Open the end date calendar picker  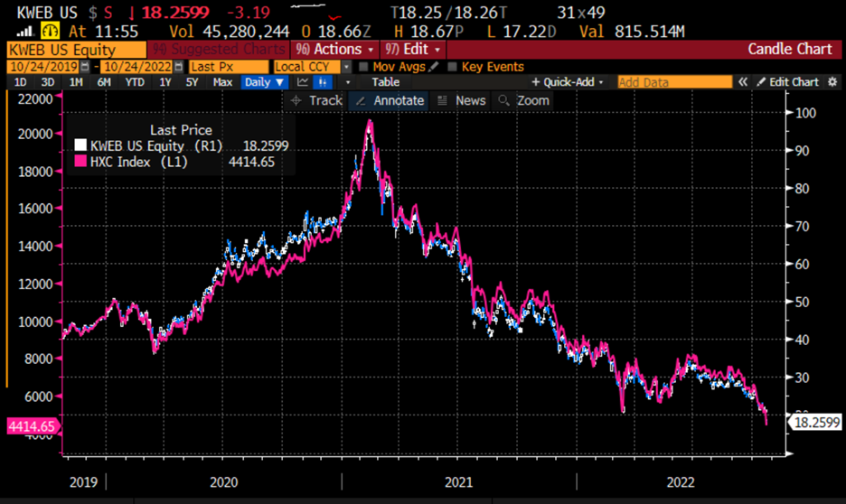click(x=179, y=67)
